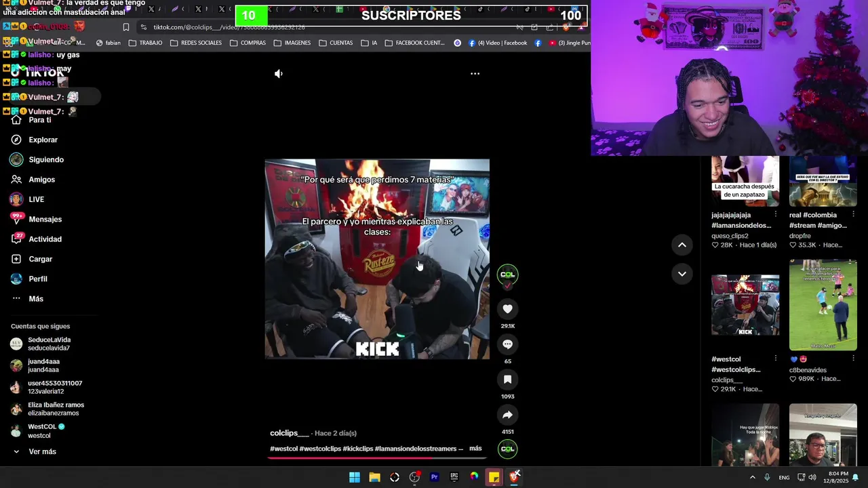Open fabian bookmark
Viewport: 868px width, 488px height.
(108, 43)
